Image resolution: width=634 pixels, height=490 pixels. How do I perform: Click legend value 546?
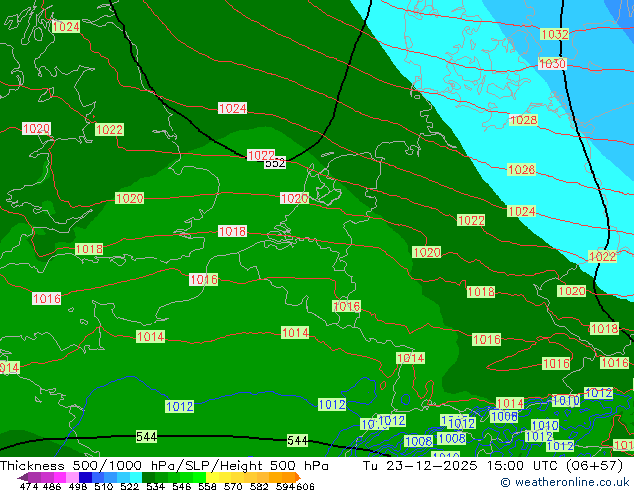pyautogui.click(x=181, y=486)
